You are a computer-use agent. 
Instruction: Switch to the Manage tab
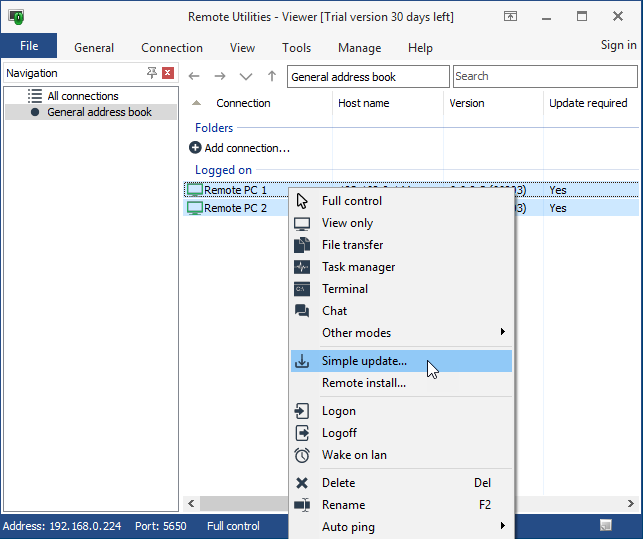(x=359, y=47)
